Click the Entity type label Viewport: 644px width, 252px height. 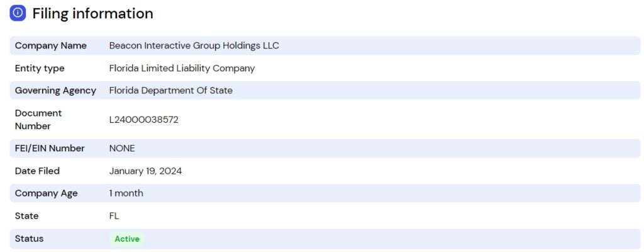40,68
